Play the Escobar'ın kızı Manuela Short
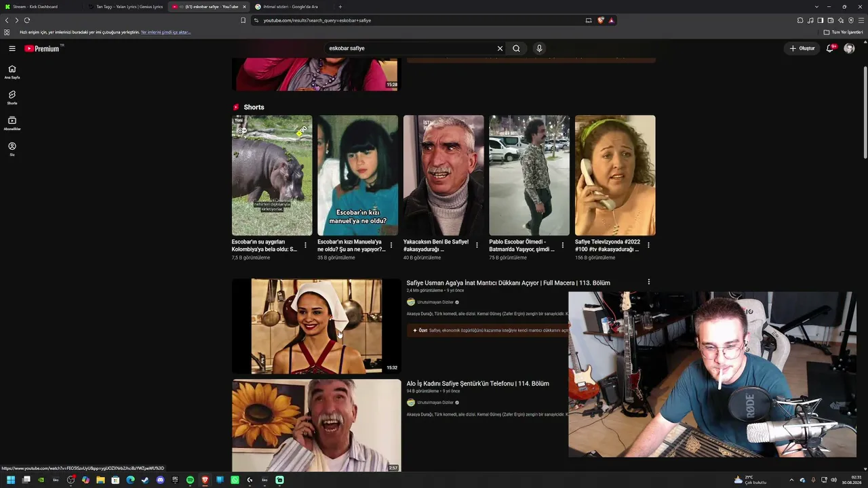Viewport: 868px width, 488px height. [x=357, y=176]
